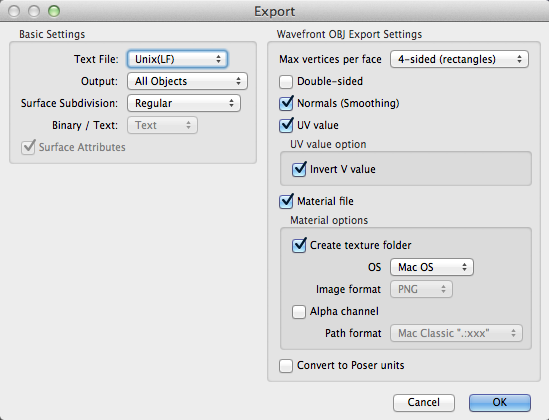This screenshot has width=549, height=420.
Task: Expand the Surface Subdivision dropdown set to Regular
Action: click(x=184, y=103)
